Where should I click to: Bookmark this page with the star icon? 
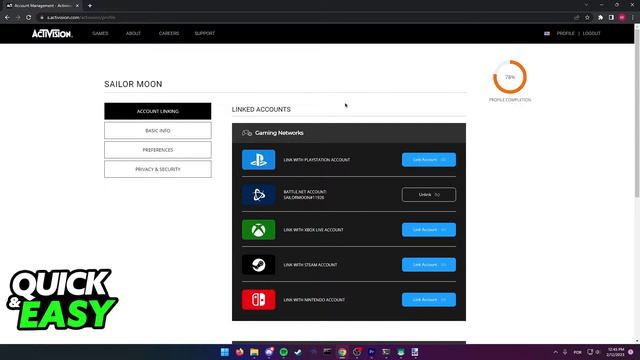587,18
